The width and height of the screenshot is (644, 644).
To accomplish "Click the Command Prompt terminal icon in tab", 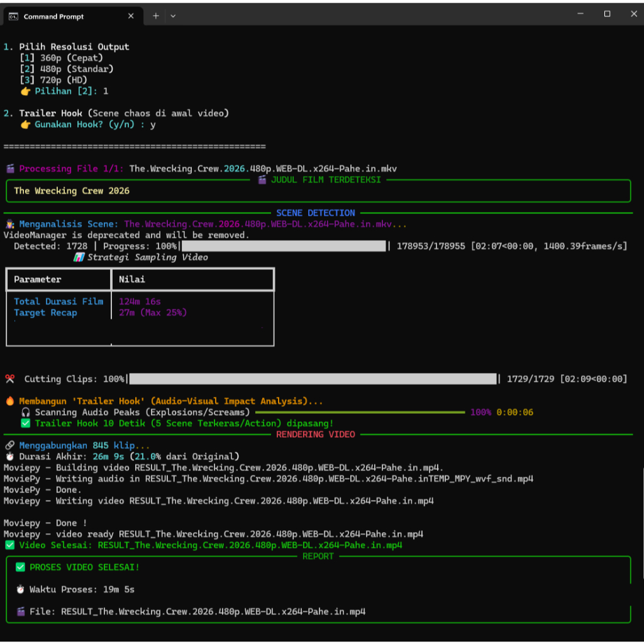I will (x=13, y=16).
